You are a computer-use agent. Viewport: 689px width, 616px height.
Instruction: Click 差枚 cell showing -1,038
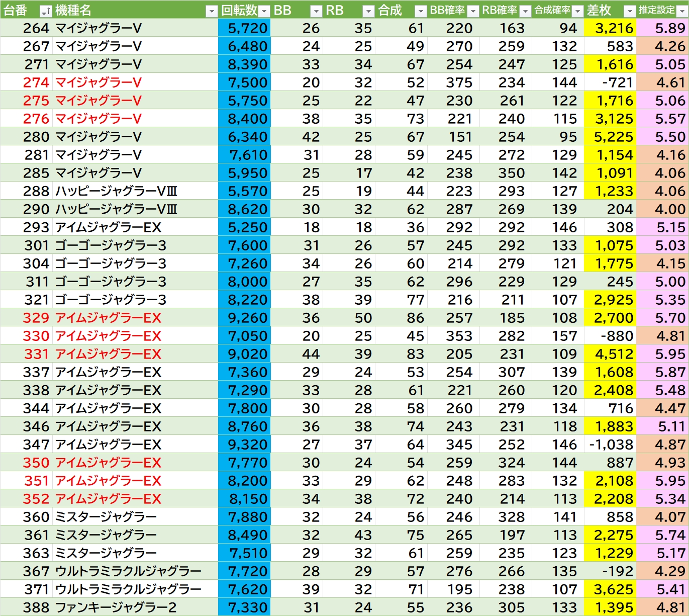[x=610, y=445]
